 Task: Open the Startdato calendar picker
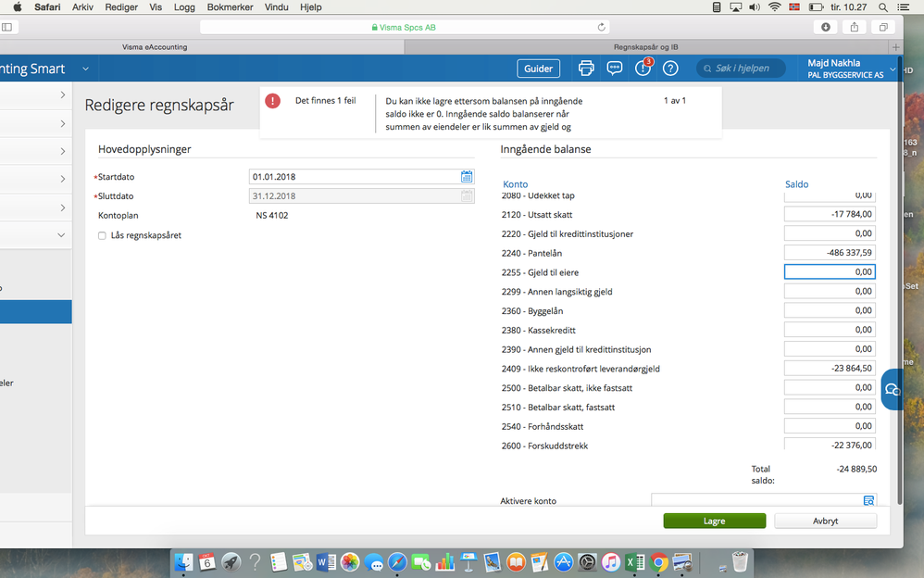tap(466, 176)
